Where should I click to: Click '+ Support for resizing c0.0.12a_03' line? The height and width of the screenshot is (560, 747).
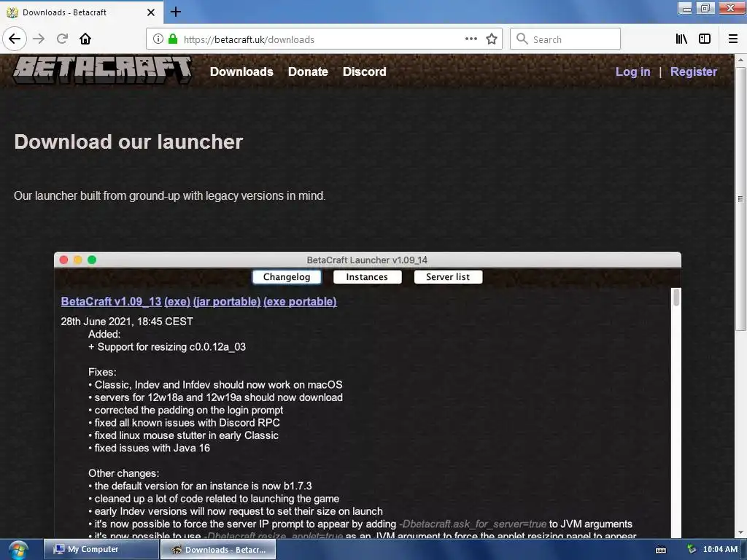pyautogui.click(x=167, y=346)
